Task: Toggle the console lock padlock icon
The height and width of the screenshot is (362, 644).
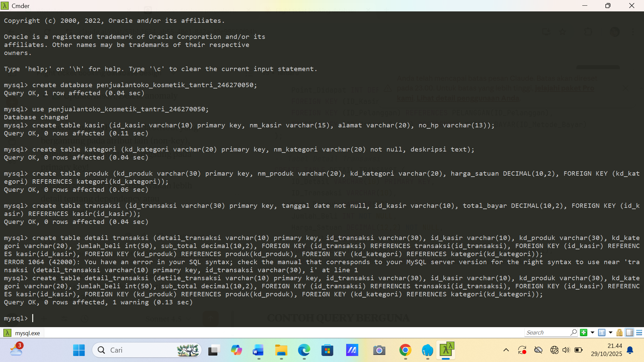Action: (620, 333)
